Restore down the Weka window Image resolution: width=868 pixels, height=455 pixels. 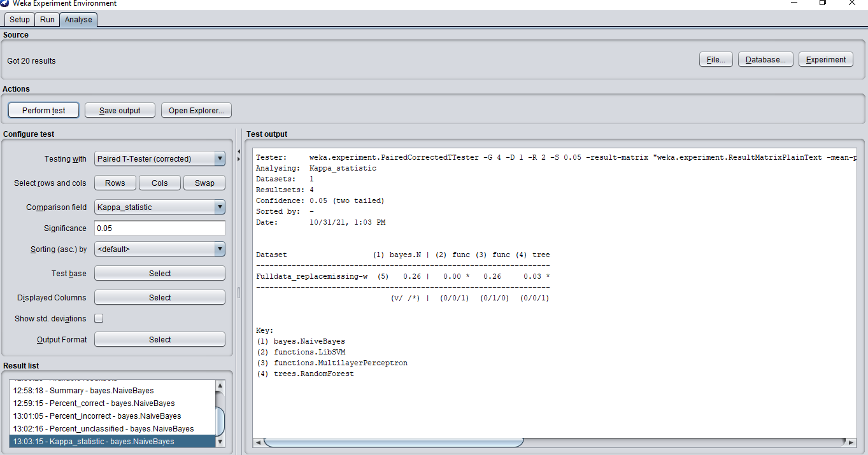823,3
